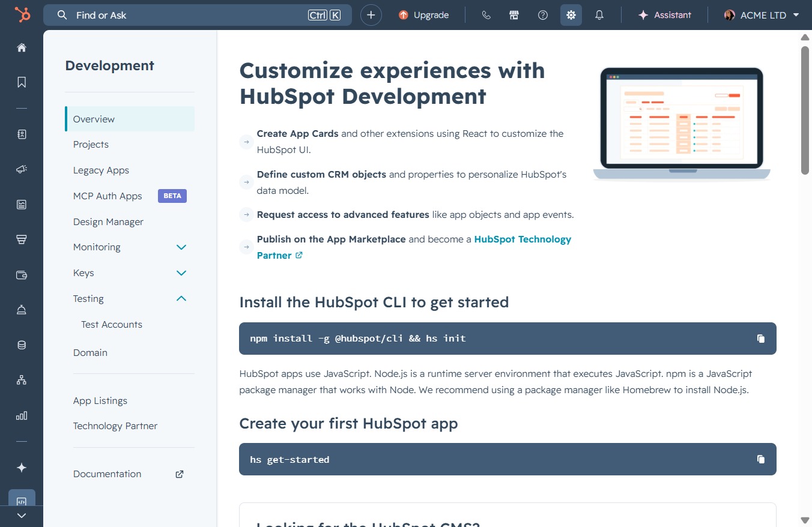Open the calling phone icon
The height and width of the screenshot is (527, 812).
tap(486, 15)
